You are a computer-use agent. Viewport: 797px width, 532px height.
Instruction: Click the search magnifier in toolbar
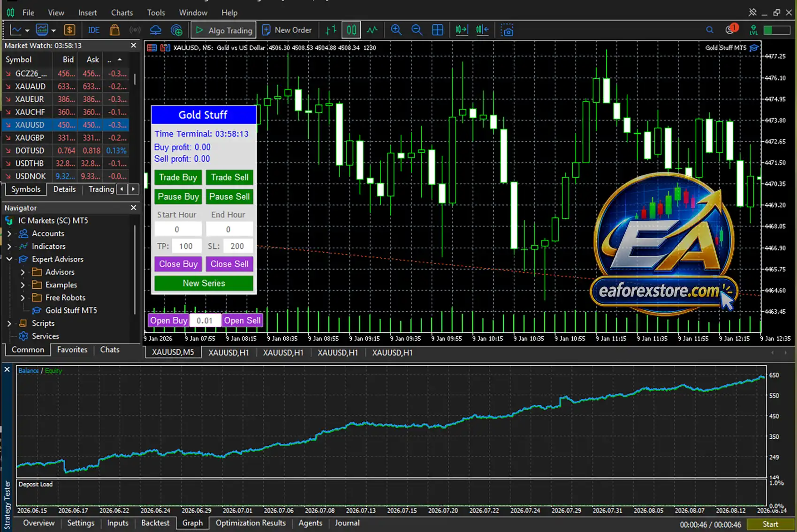pos(710,30)
